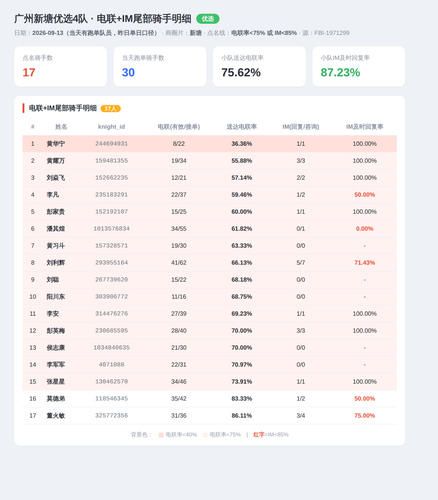Click the 电联率<75% legend color swatch

205,435
